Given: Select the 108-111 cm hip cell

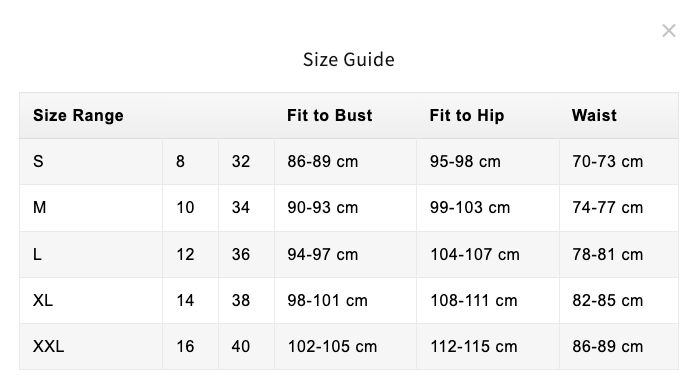Looking at the screenshot, I should pyautogui.click(x=474, y=300).
